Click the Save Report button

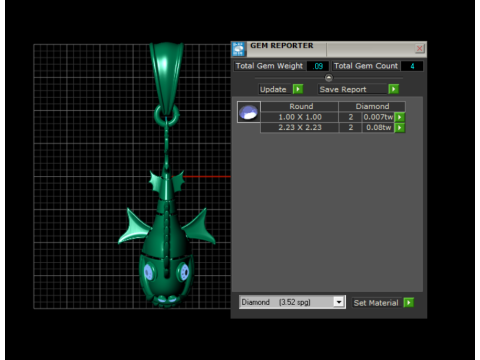click(x=353, y=89)
